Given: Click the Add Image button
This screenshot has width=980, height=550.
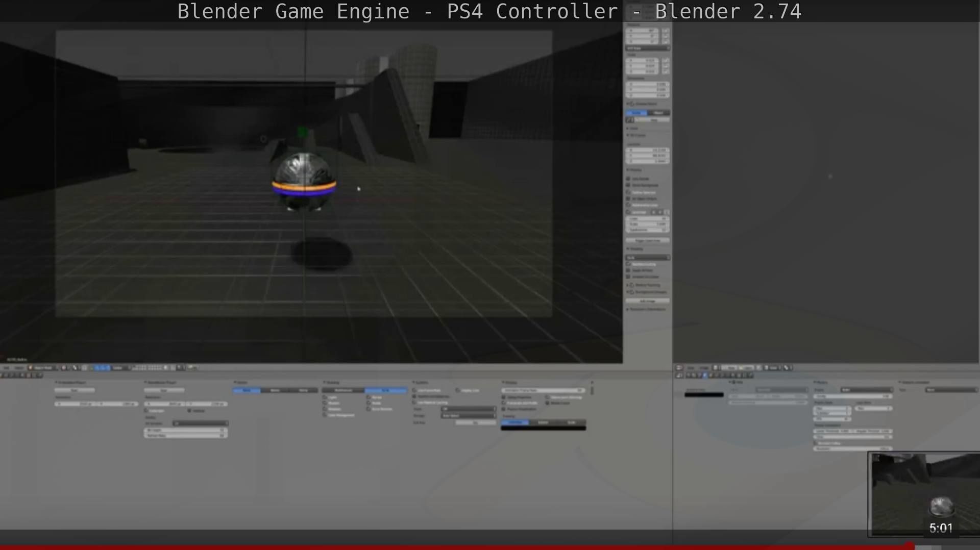Looking at the screenshot, I should coord(648,301).
